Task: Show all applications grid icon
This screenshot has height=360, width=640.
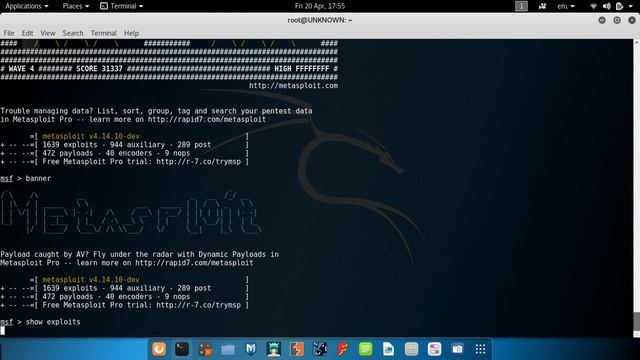Action: 480,349
